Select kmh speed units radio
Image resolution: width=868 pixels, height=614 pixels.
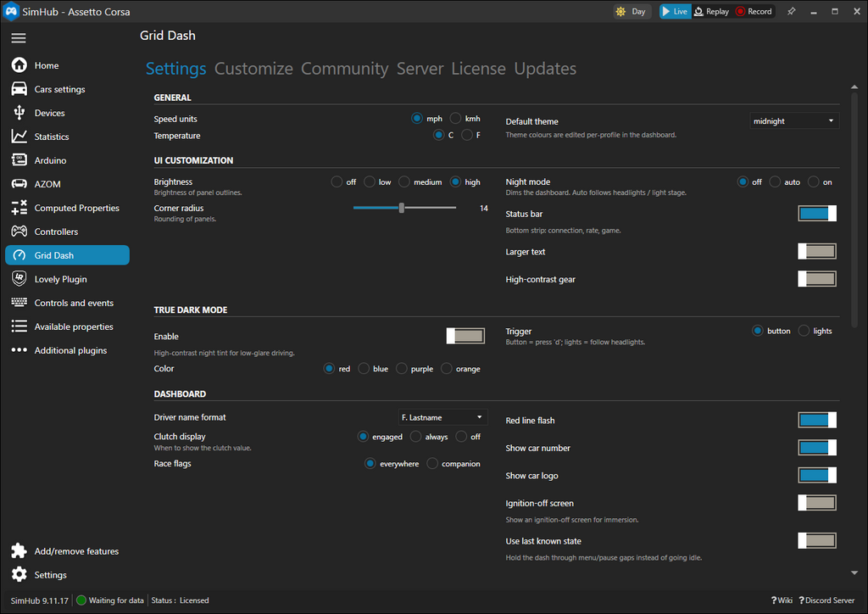[455, 118]
